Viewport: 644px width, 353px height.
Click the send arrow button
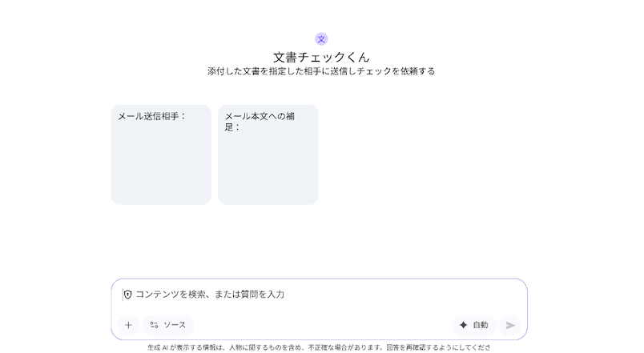[x=510, y=325]
